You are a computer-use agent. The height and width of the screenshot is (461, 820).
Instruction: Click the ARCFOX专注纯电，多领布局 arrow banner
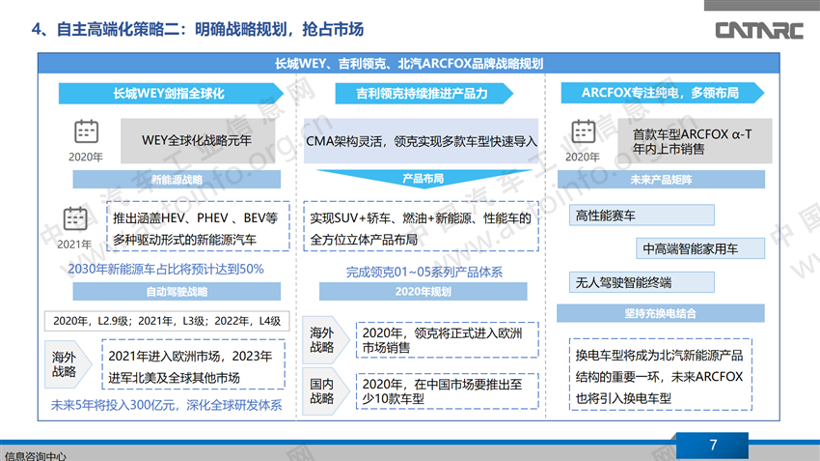click(x=662, y=93)
